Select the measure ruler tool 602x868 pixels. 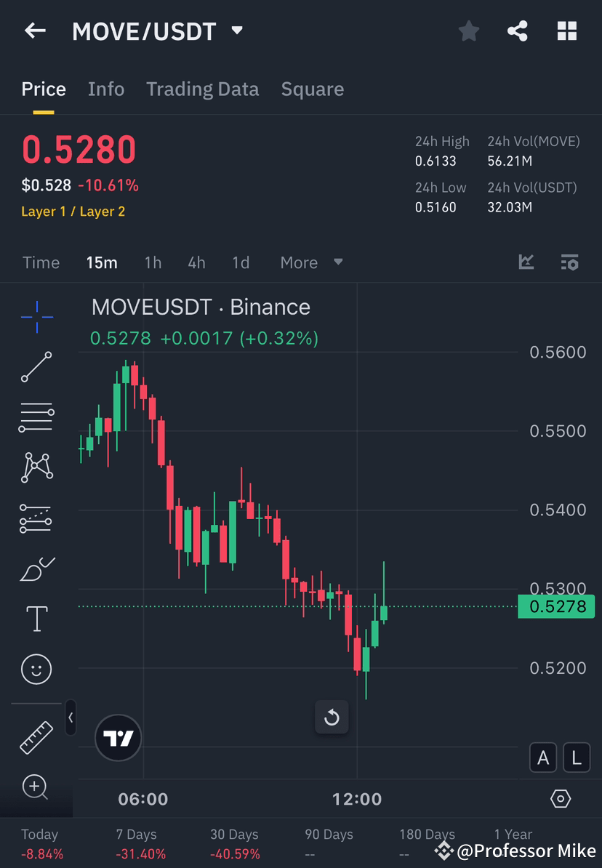[x=36, y=736]
